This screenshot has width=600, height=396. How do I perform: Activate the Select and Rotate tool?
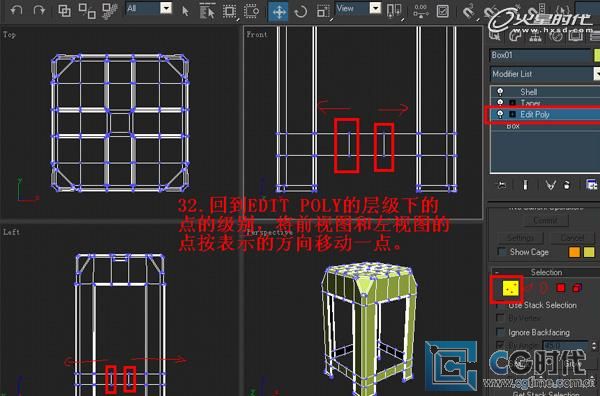point(301,11)
